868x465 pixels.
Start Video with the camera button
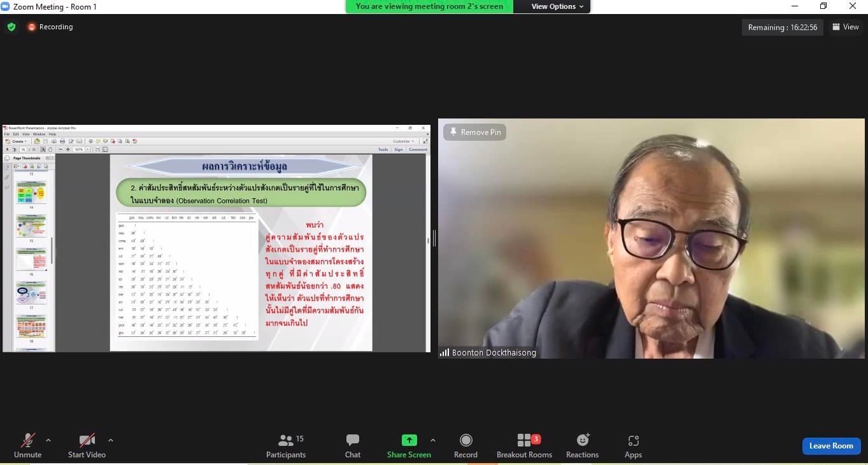click(87, 446)
